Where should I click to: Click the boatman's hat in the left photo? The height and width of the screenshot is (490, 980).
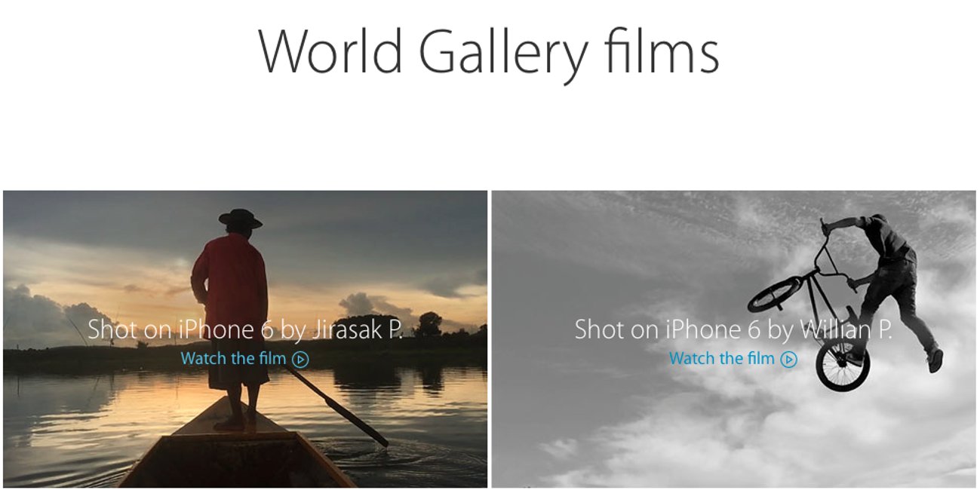point(240,219)
